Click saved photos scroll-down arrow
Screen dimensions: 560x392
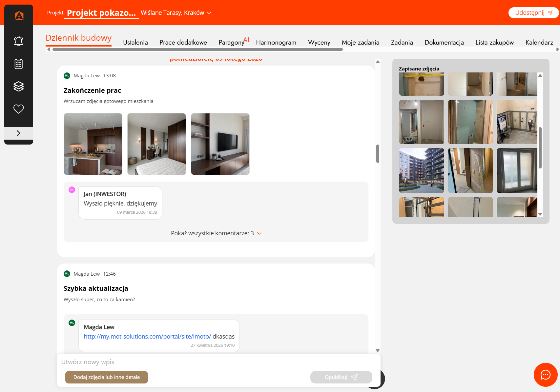[x=540, y=214]
